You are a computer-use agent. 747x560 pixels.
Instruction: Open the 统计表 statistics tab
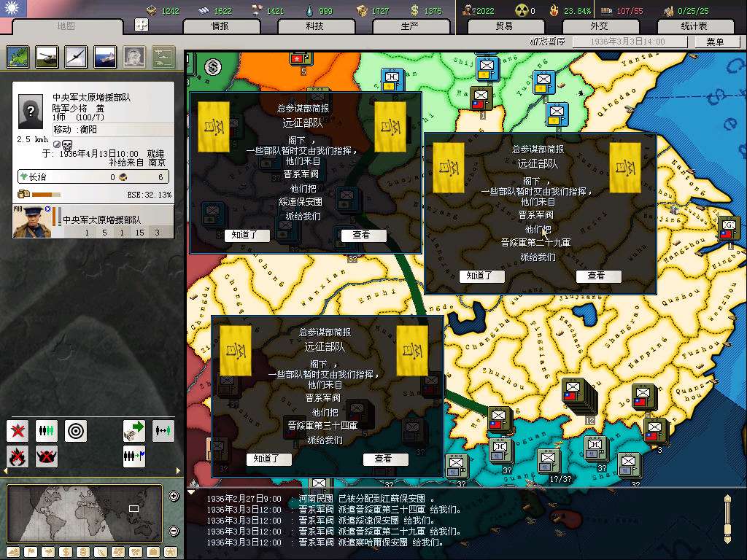point(694,26)
